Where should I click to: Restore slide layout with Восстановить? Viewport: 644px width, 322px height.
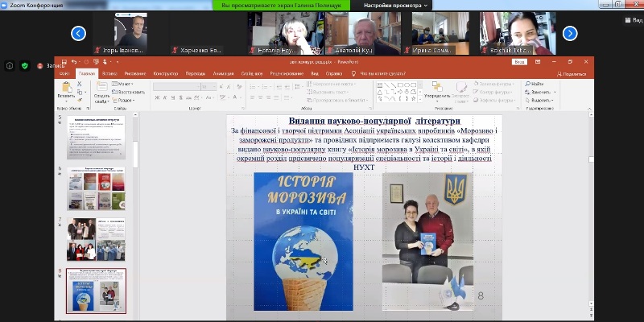coord(128,92)
